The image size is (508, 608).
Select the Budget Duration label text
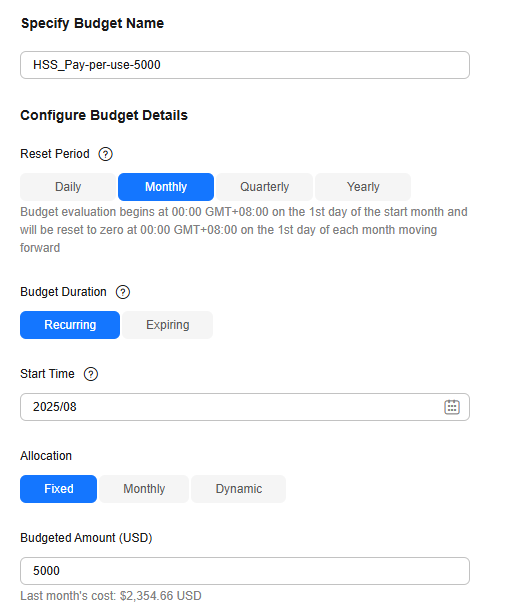pos(63,292)
